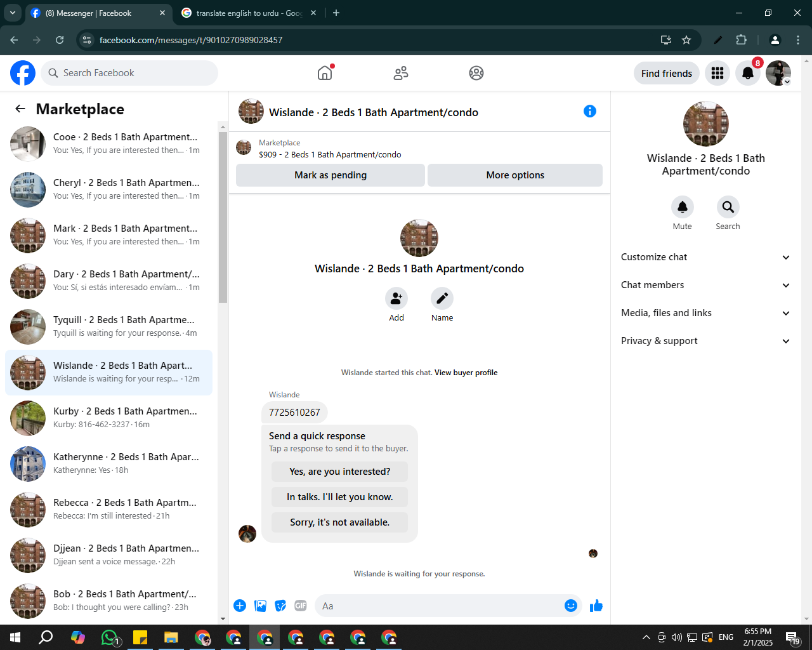Expand Chat members section
The width and height of the screenshot is (812, 650).
(x=706, y=285)
